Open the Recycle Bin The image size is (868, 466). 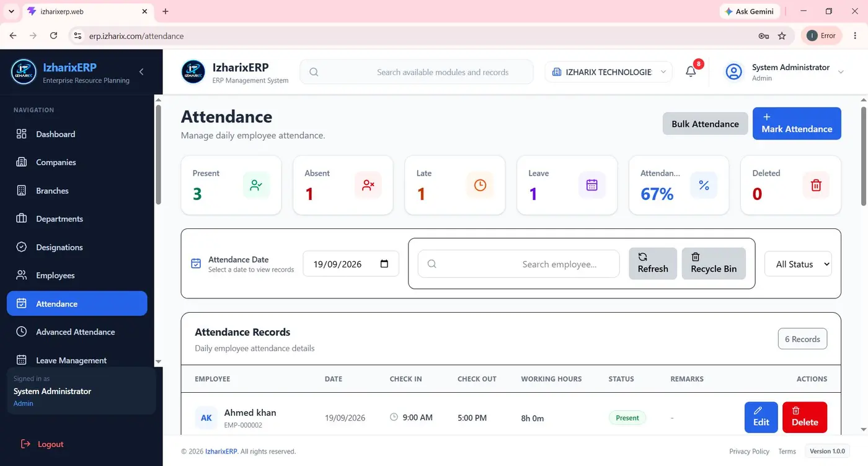714,264
